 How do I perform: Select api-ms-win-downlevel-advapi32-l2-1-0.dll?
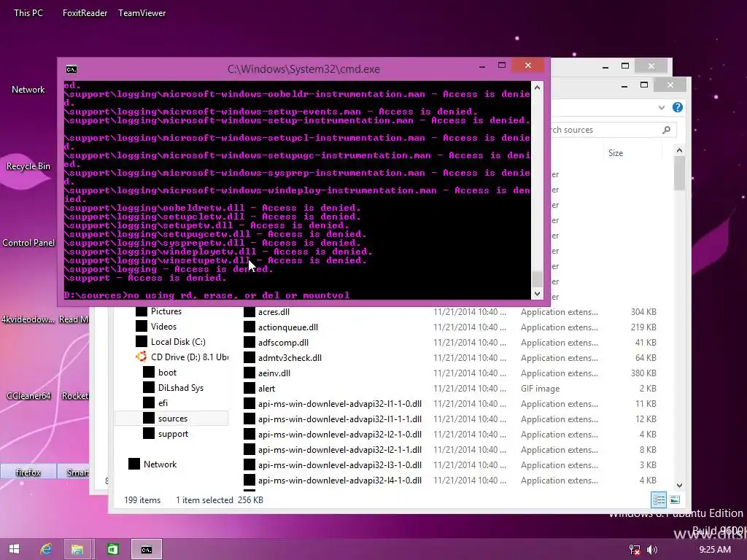tap(340, 435)
